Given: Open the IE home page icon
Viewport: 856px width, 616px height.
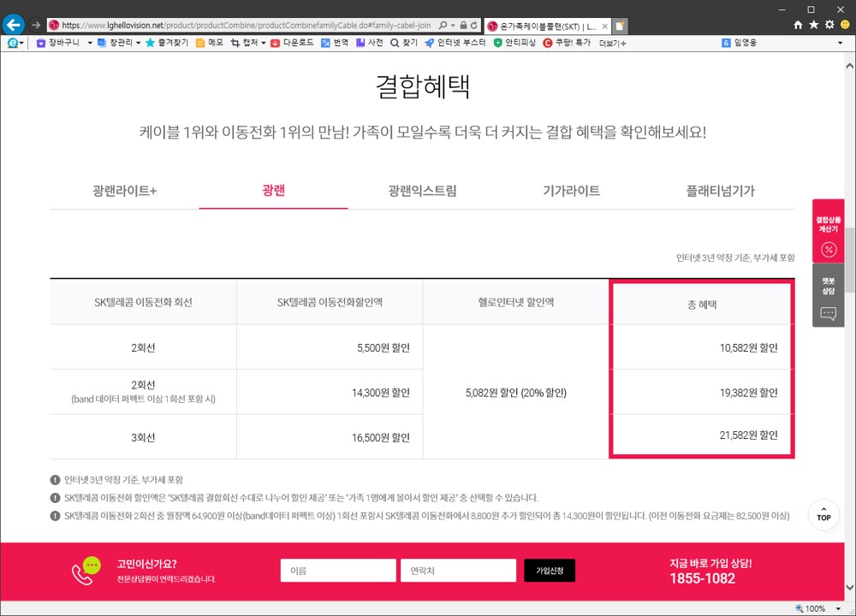Looking at the screenshot, I should (x=799, y=26).
